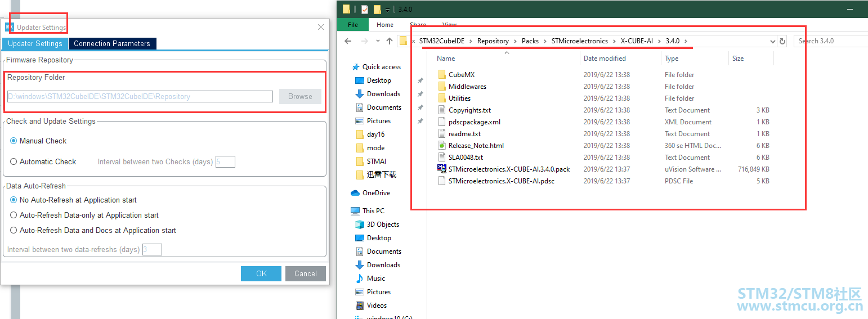Open the View ribbon tab in Explorer
The height and width of the screenshot is (319, 868).
(x=449, y=25)
